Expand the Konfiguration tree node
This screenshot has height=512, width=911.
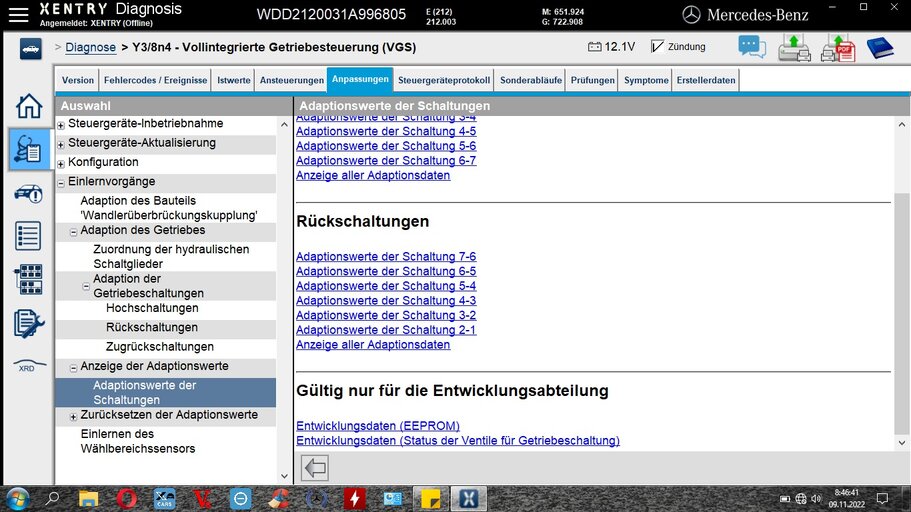tap(61, 164)
